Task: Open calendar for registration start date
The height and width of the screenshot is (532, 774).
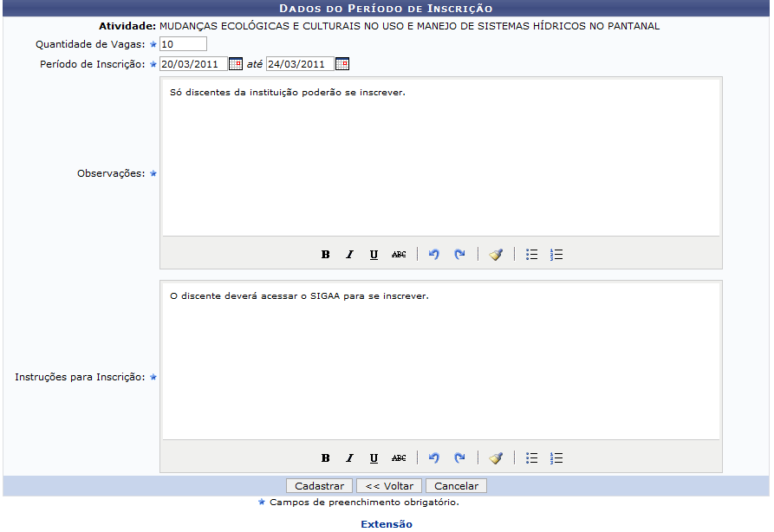Action: 235,64
